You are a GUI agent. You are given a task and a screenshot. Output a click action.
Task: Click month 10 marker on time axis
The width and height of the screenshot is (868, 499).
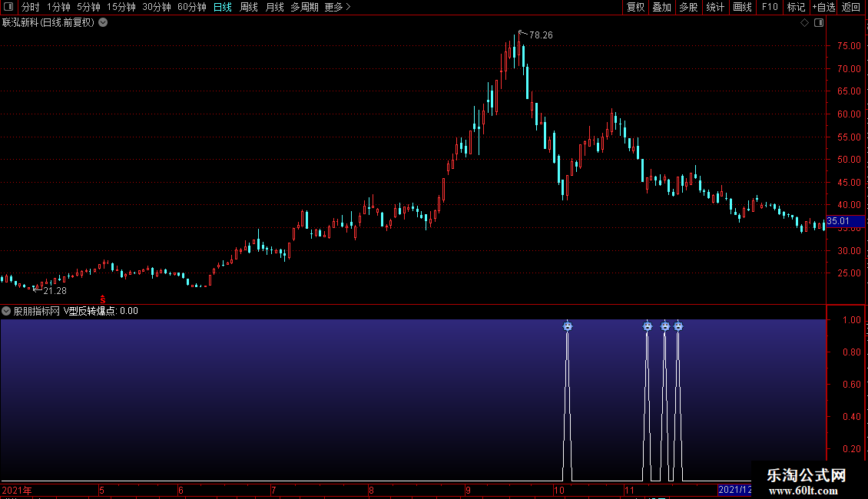[x=559, y=490]
